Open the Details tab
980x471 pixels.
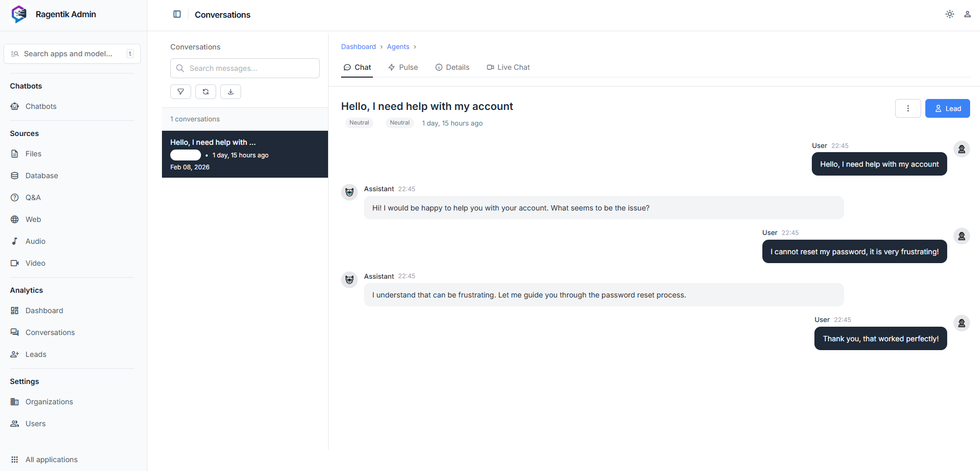tap(453, 67)
